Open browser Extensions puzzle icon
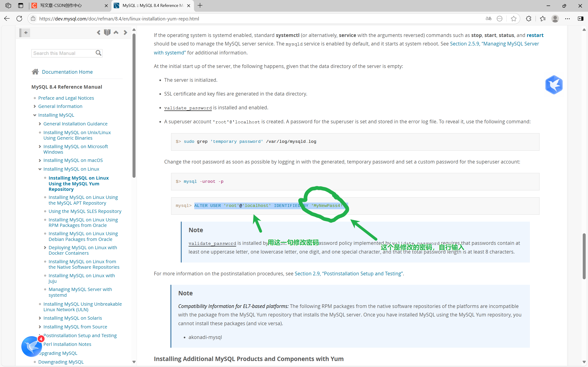This screenshot has height=367, width=588. pos(528,18)
